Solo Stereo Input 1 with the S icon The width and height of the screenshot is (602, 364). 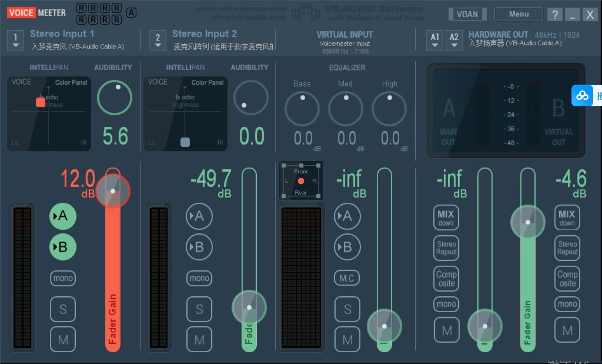tap(63, 309)
